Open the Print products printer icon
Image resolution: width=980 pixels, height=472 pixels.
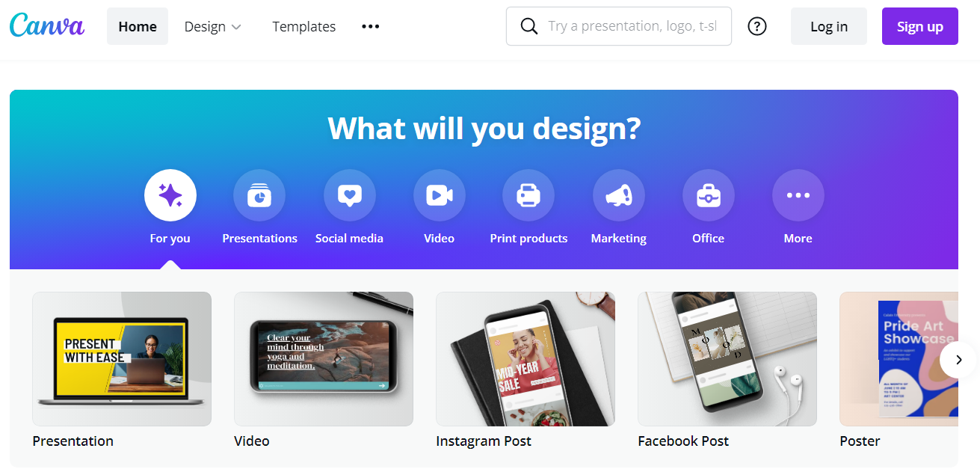click(x=528, y=196)
